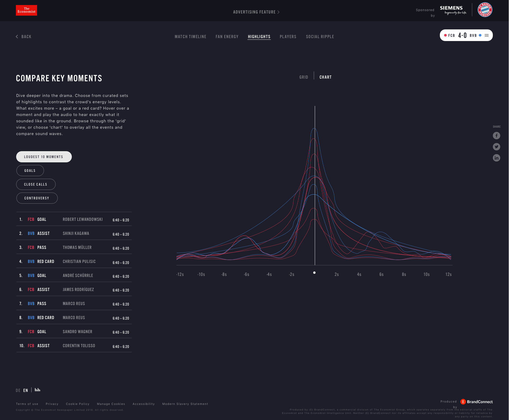Share on Twitter

point(496,147)
